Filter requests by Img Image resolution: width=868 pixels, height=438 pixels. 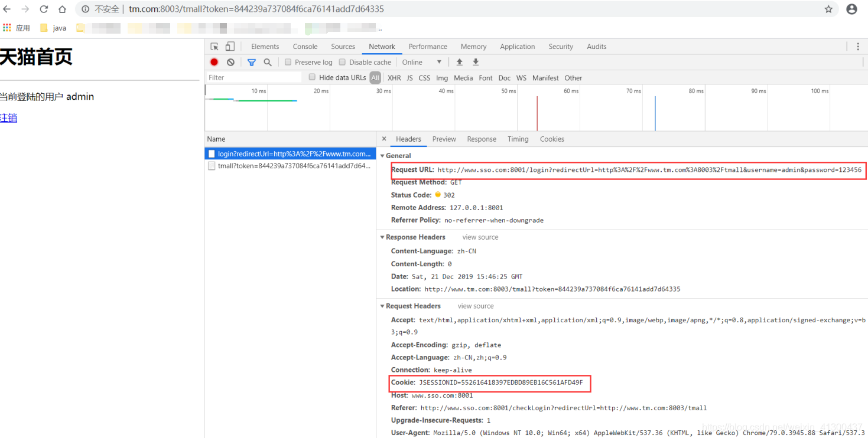pyautogui.click(x=442, y=78)
